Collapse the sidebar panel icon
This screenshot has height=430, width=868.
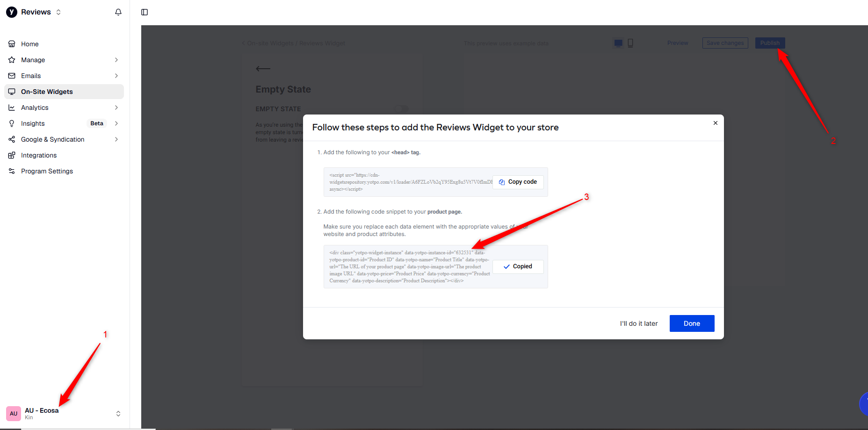coord(145,12)
